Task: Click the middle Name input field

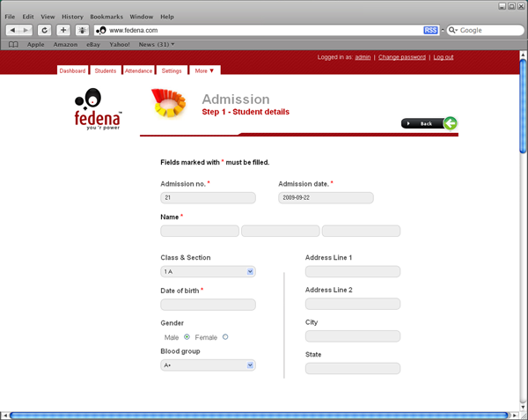Action: point(281,231)
